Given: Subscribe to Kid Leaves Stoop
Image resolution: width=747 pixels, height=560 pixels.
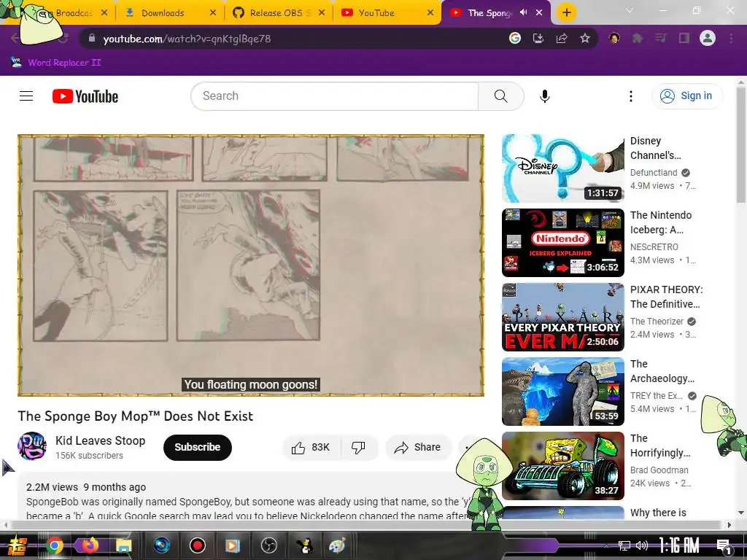Looking at the screenshot, I should pyautogui.click(x=197, y=447).
